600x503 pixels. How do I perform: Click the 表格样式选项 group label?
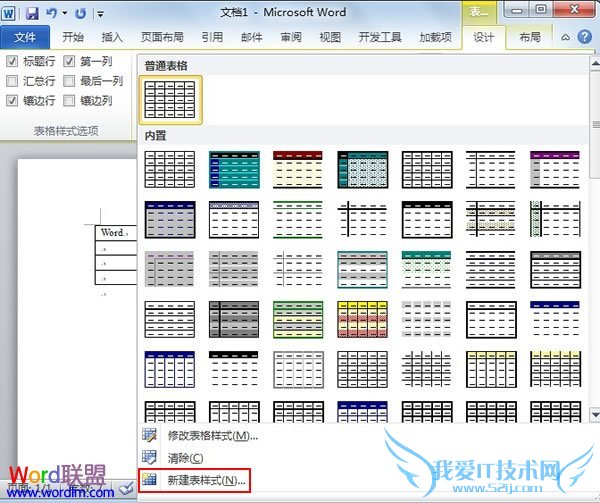[x=66, y=131]
